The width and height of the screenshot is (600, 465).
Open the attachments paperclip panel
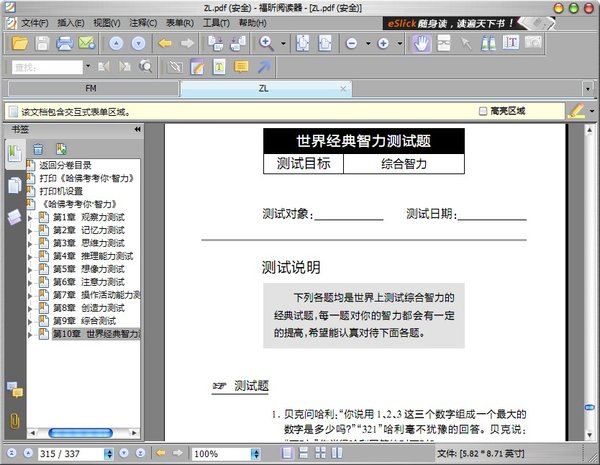(15, 421)
